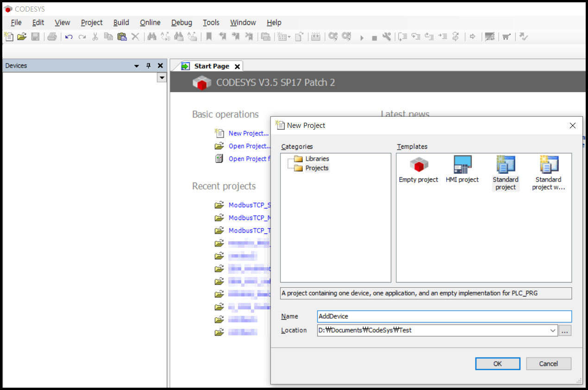Click the Redo arrow in toolbar

82,37
